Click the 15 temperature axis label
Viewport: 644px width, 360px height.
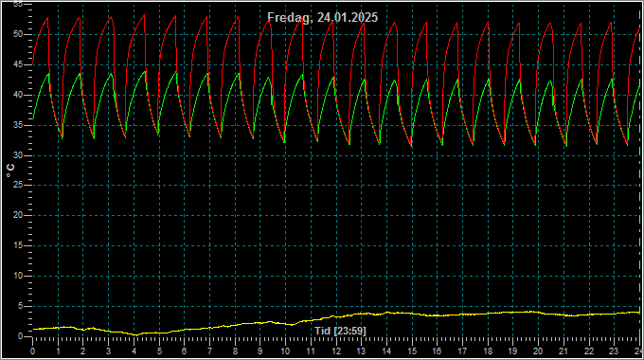18,245
